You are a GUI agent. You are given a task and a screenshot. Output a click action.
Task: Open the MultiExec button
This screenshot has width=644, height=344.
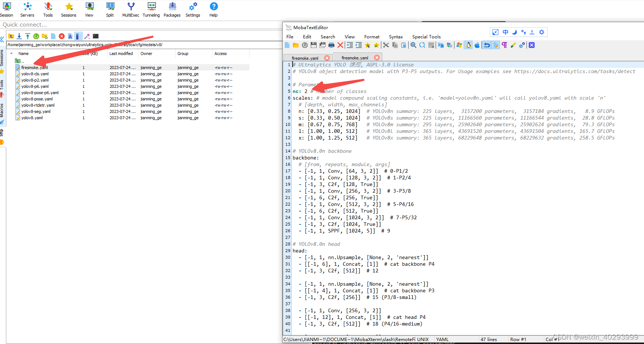pyautogui.click(x=131, y=10)
